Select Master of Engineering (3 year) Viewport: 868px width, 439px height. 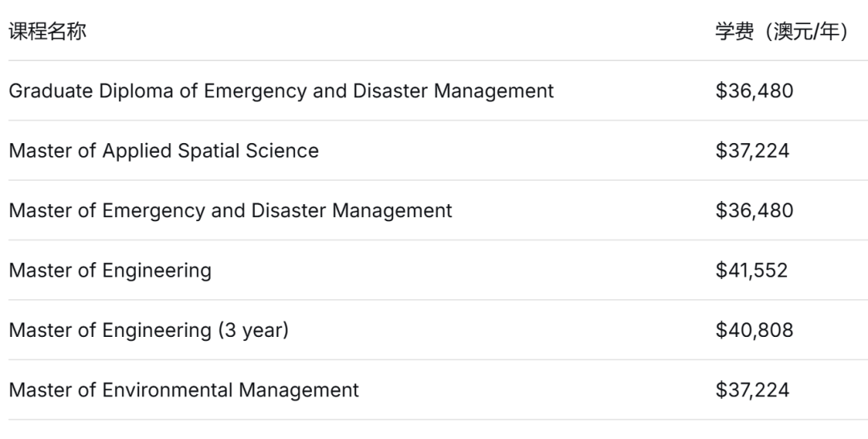[148, 330]
